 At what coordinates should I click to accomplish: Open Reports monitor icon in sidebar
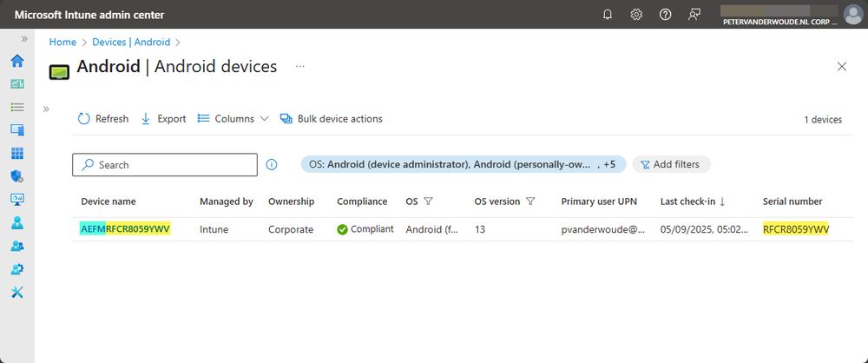(x=17, y=200)
